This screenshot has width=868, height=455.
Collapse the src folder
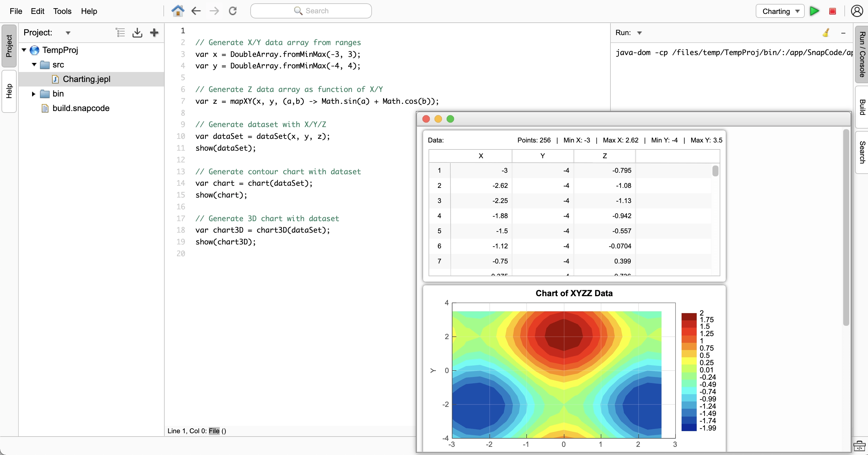click(x=34, y=65)
